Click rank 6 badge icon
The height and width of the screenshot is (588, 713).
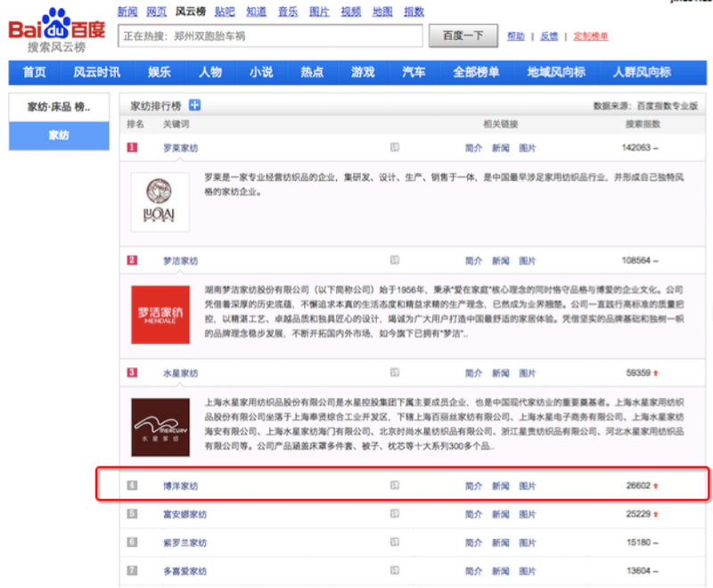point(132,542)
